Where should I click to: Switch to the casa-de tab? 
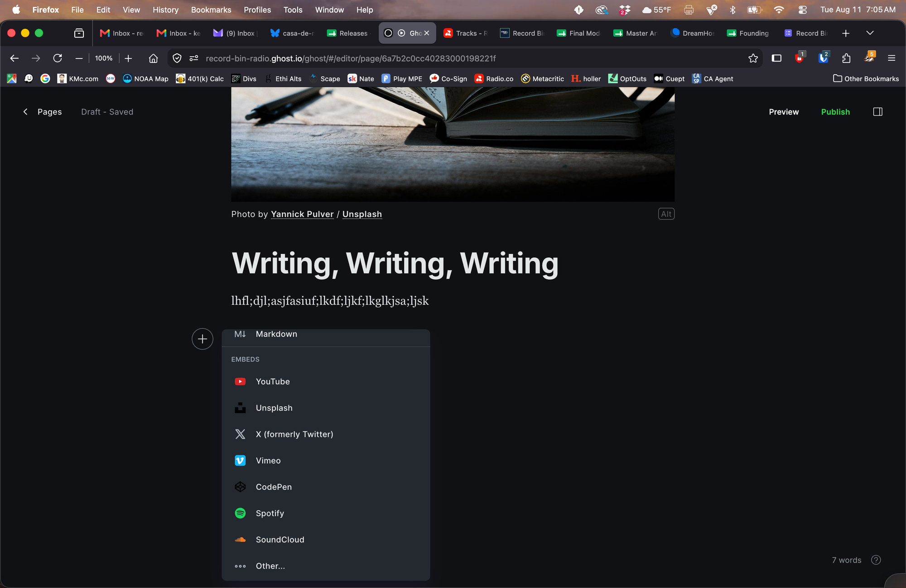tap(292, 33)
